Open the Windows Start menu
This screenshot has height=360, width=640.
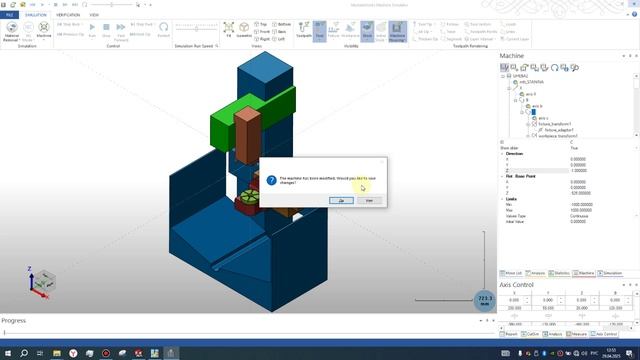tap(8, 353)
